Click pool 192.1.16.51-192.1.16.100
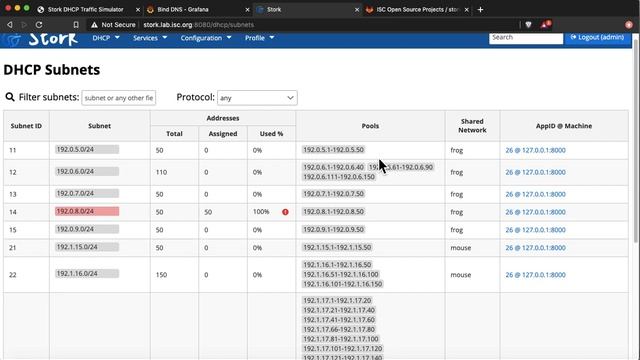This screenshot has width=640, height=360. point(341,274)
